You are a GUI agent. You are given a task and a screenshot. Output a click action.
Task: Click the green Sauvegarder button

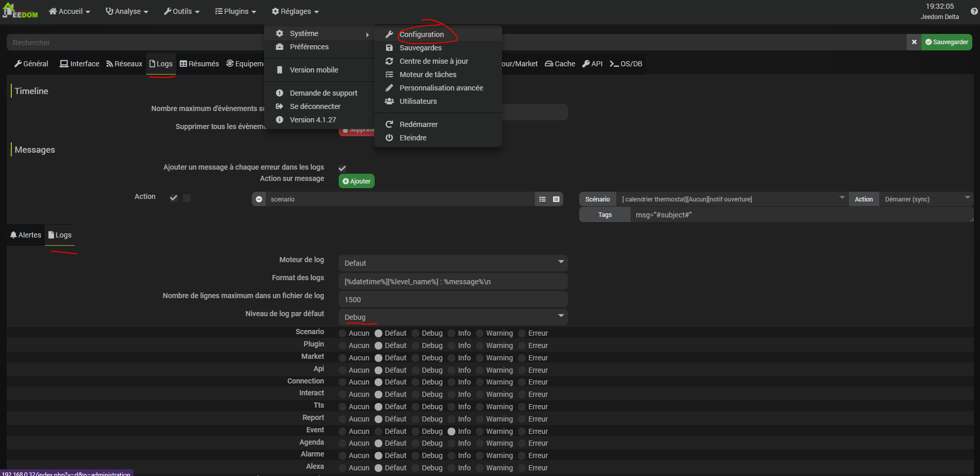coord(947,42)
